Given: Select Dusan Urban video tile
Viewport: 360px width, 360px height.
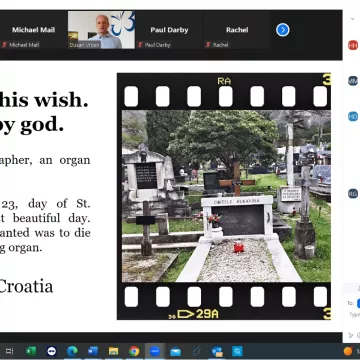Looking at the screenshot, I should click(101, 30).
